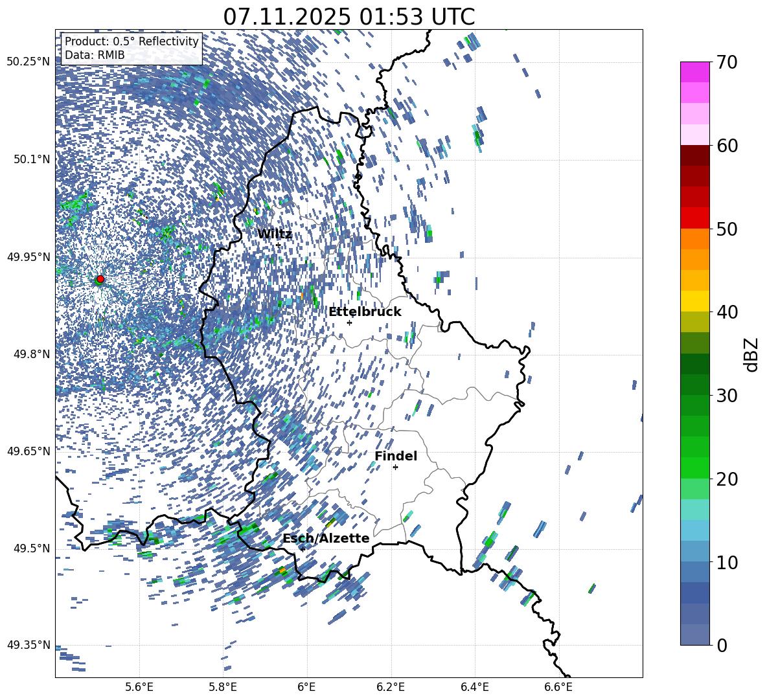This screenshot has height=700, width=767.
Task: Click the 6°E longitude label
Action: [x=306, y=688]
